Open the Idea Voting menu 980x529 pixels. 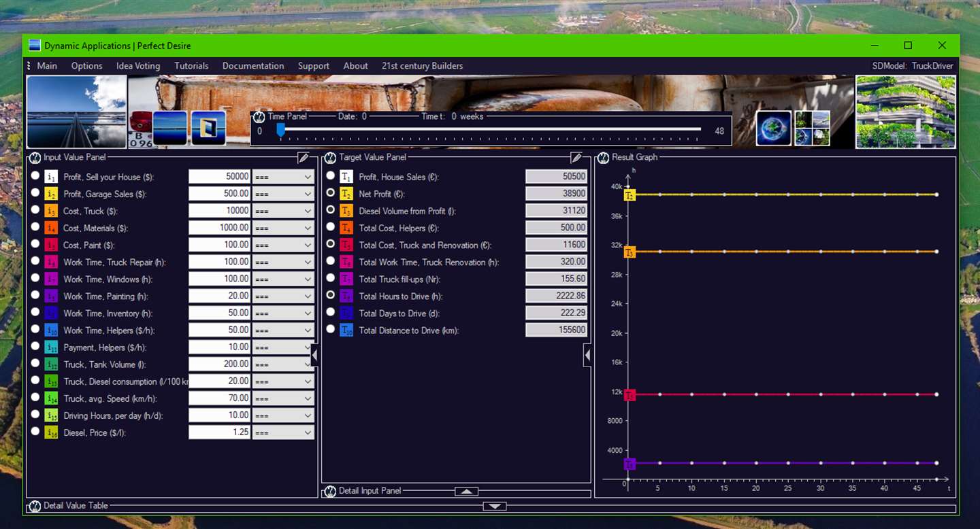click(138, 66)
